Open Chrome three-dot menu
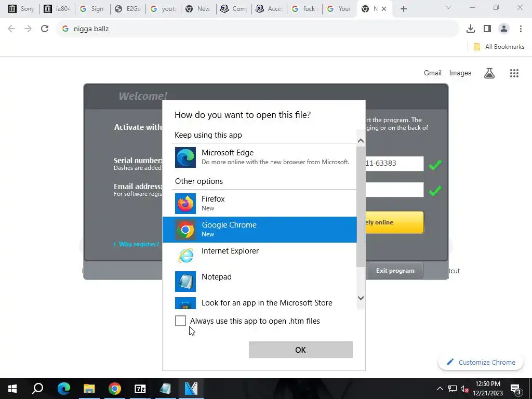 tap(521, 29)
